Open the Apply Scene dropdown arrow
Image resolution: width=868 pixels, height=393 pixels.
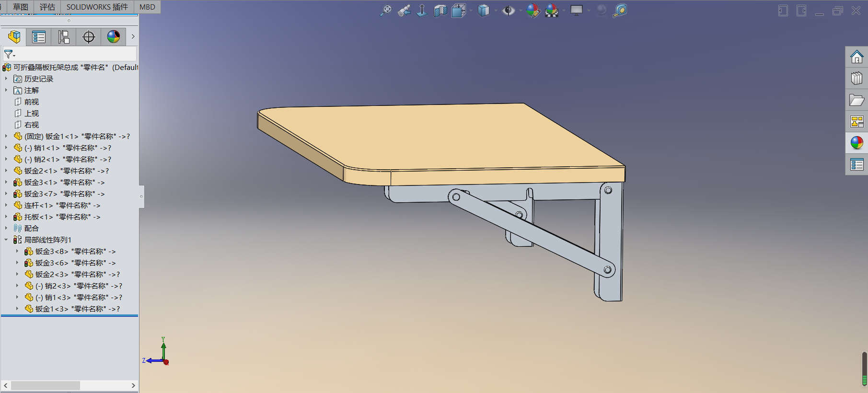coord(564,11)
